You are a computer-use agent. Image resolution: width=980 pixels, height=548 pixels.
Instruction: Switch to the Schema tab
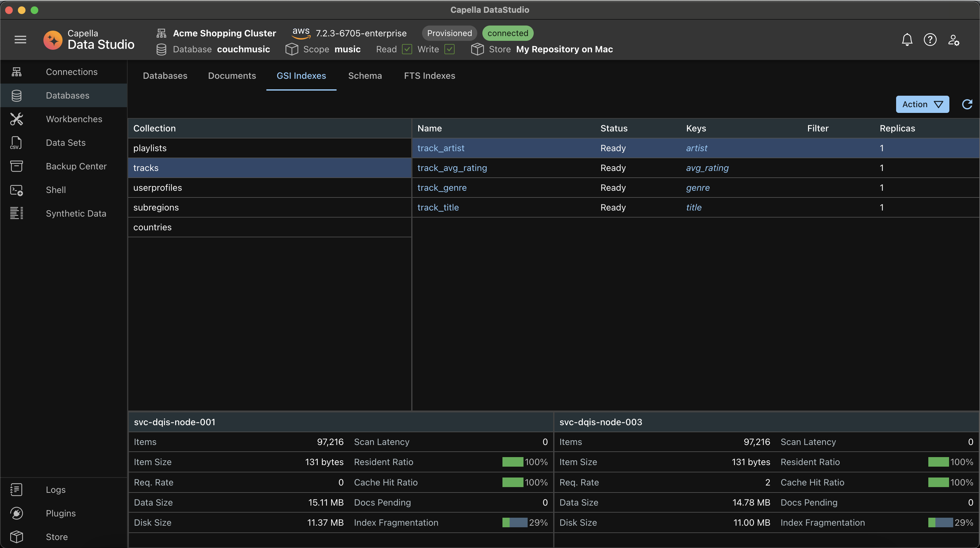coord(365,76)
